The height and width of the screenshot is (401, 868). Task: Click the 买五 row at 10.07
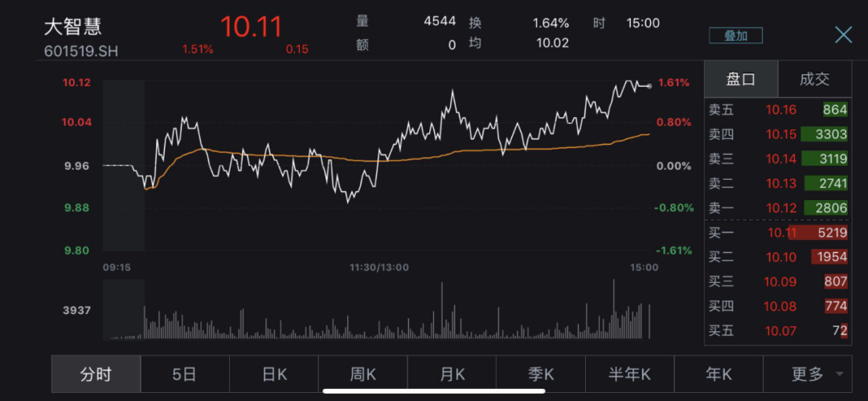pyautogui.click(x=778, y=331)
